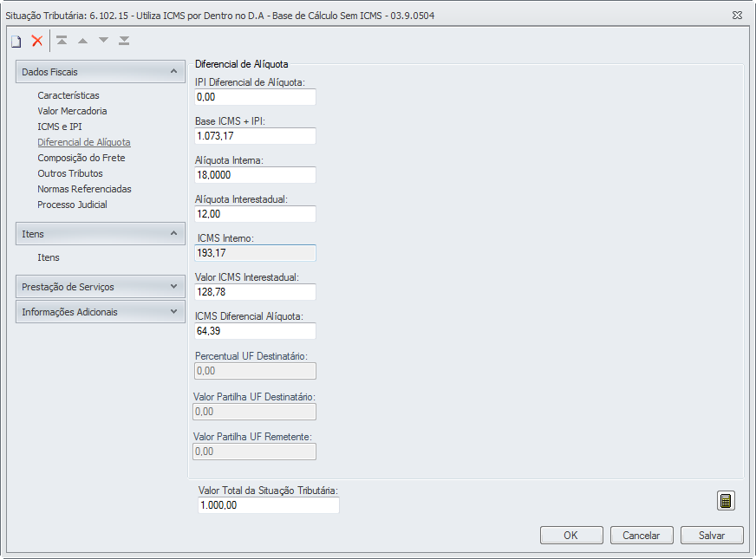Click the next record down arrow
Image resolution: width=756 pixels, height=559 pixels.
[x=104, y=41]
